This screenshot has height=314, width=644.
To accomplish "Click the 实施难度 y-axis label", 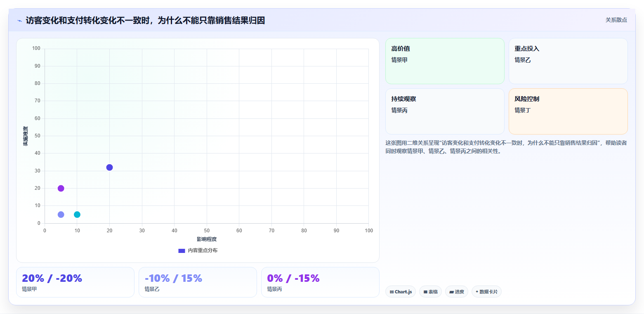I will coord(26,136).
